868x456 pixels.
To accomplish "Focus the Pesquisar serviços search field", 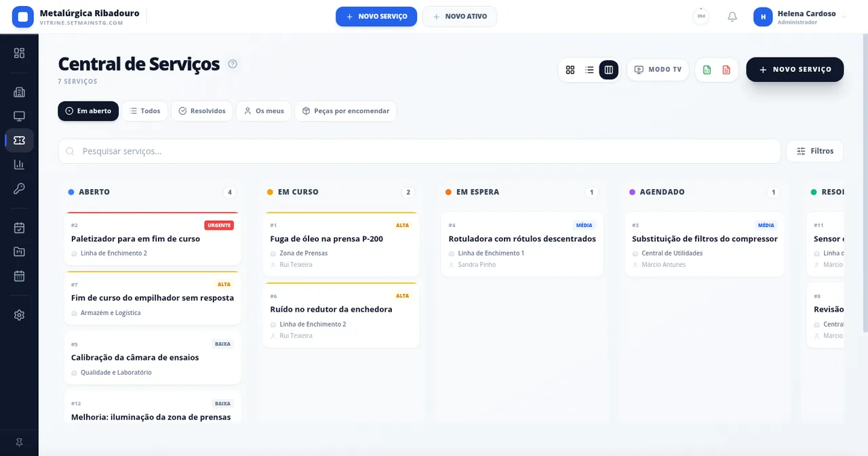I will pos(419,151).
